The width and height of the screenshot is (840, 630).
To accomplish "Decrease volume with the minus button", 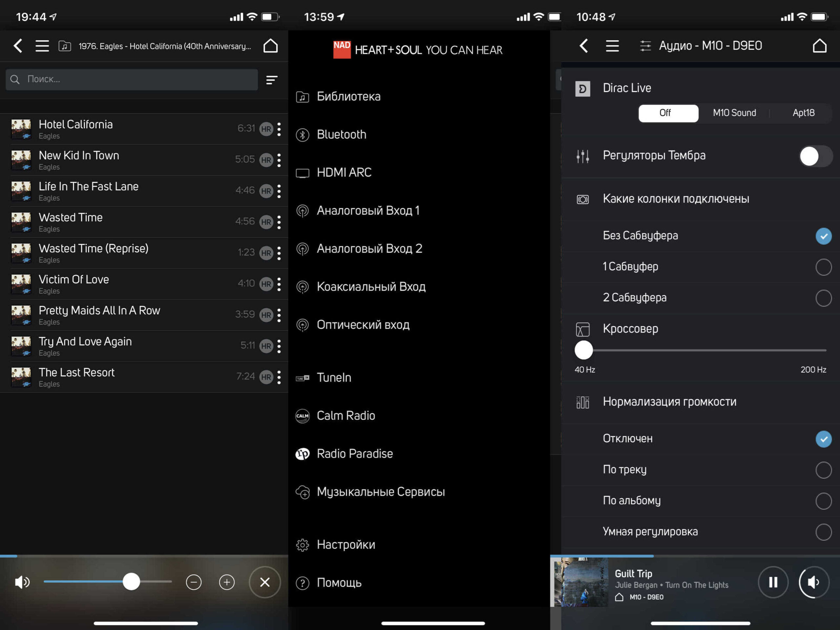I will 194,582.
